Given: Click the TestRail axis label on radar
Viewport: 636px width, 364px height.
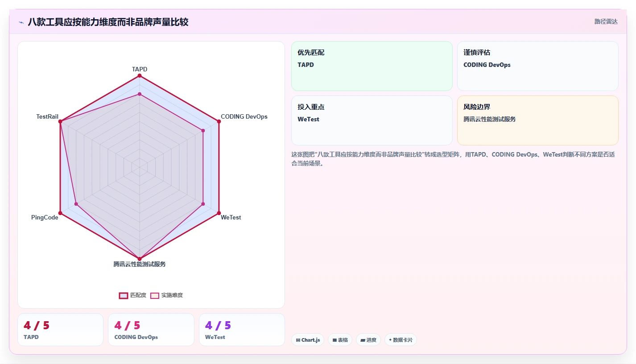Looking at the screenshot, I should pos(47,116).
